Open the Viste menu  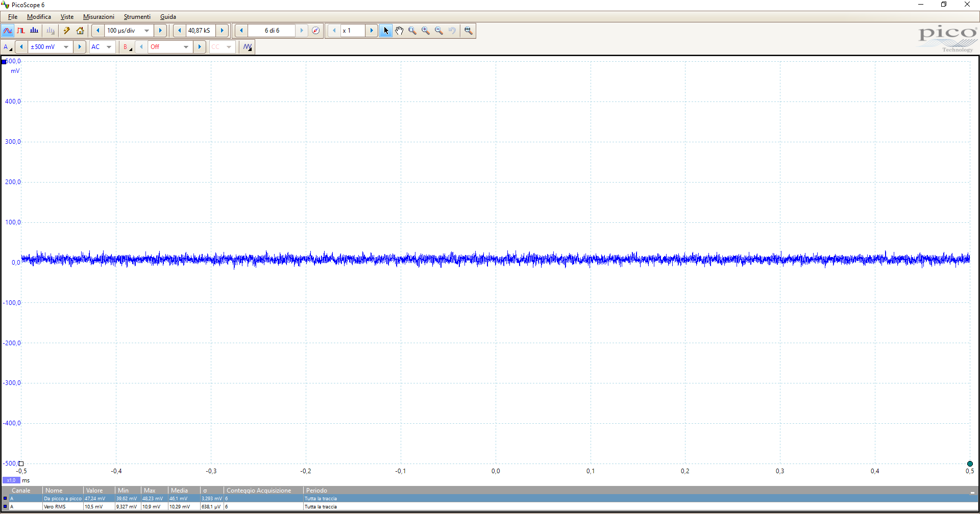(x=67, y=17)
